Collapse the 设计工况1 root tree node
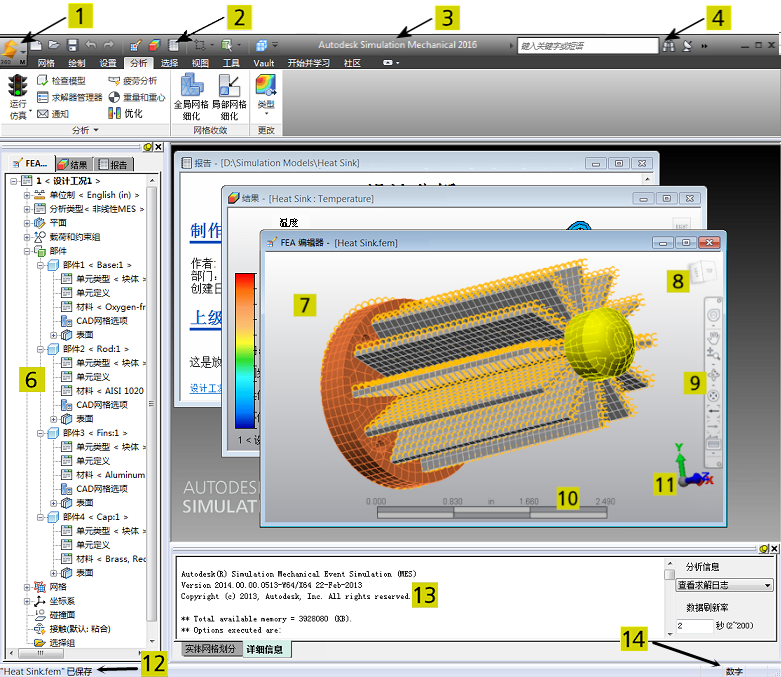The image size is (781, 677). pos(14,181)
